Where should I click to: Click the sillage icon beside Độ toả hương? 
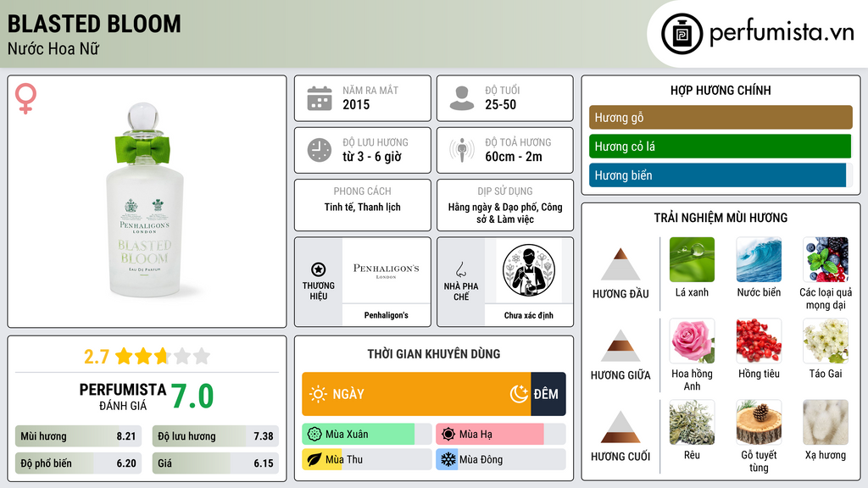click(462, 150)
